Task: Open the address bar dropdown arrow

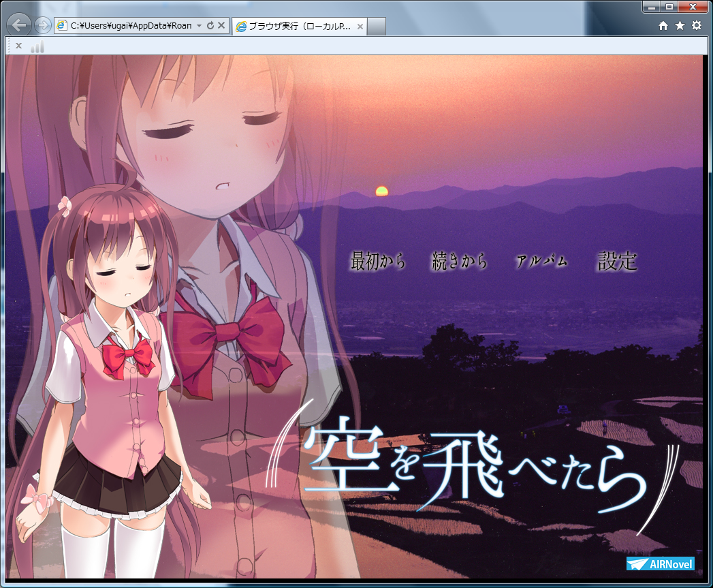Action: [199, 26]
